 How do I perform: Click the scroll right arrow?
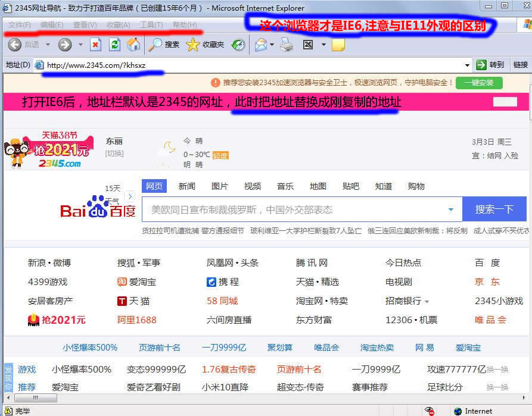click(x=524, y=398)
